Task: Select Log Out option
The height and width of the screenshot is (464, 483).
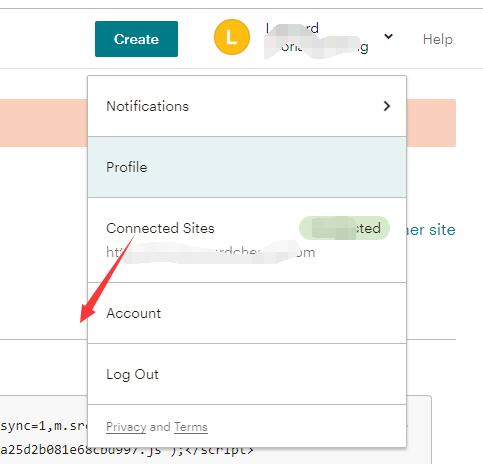Action: tap(247, 374)
